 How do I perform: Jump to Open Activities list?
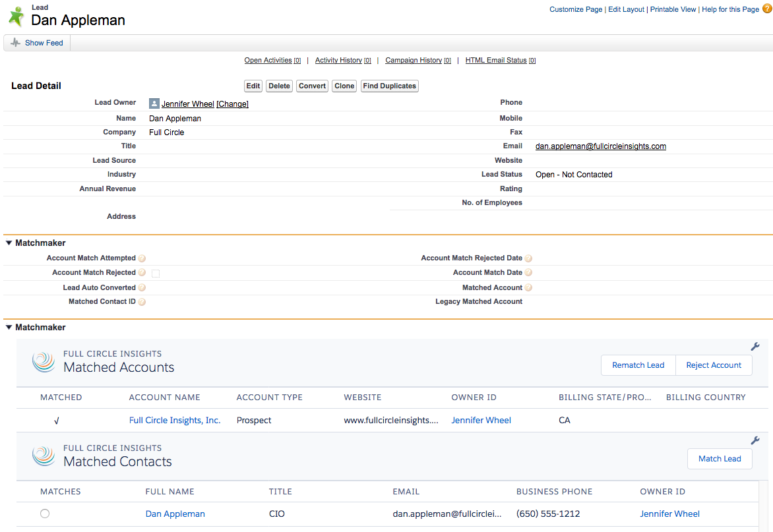(x=272, y=60)
